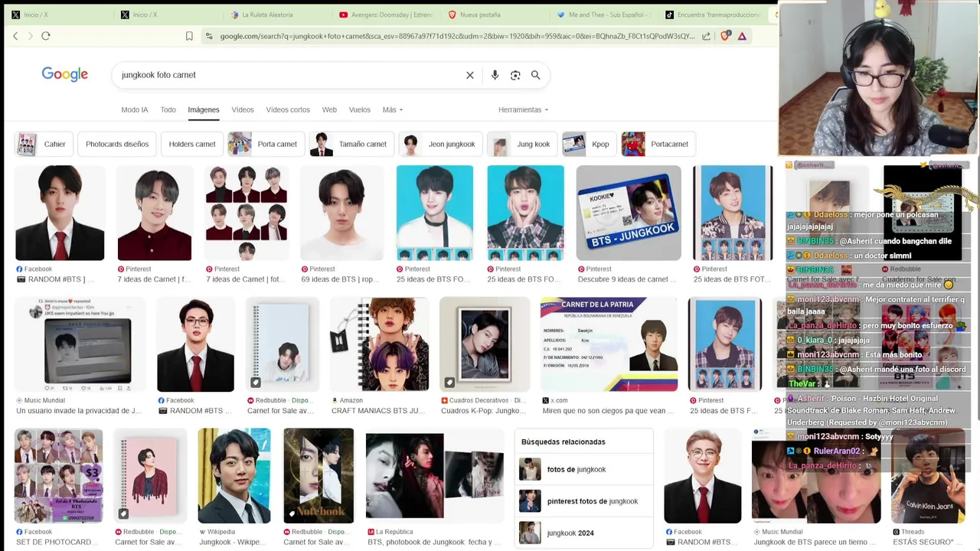Open 'Descubre 9 ideas de carnet' link

[629, 279]
